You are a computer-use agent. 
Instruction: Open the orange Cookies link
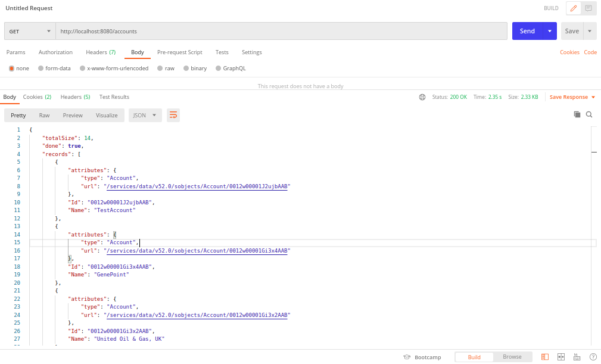[x=569, y=52]
